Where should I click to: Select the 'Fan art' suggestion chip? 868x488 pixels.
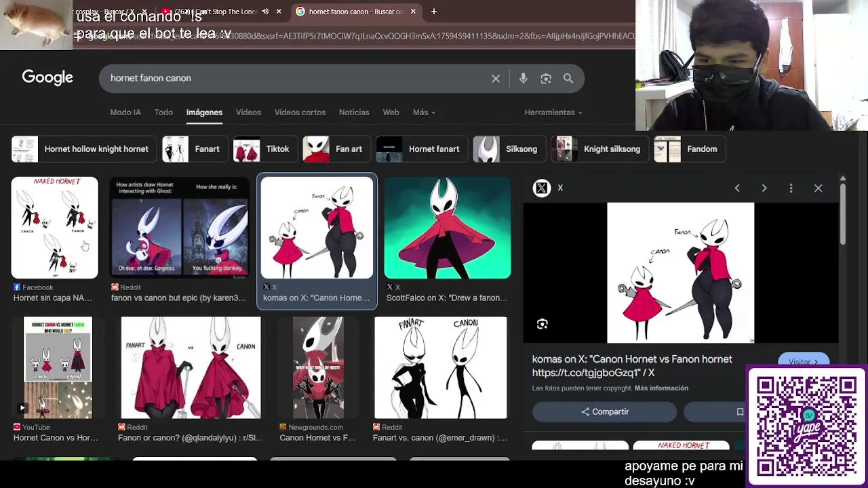tap(336, 149)
